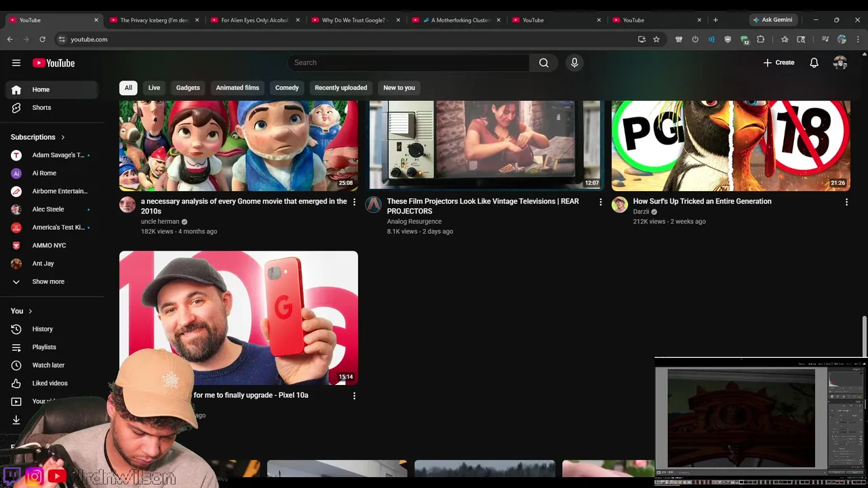Open Playlists in the sidebar

click(x=52, y=347)
